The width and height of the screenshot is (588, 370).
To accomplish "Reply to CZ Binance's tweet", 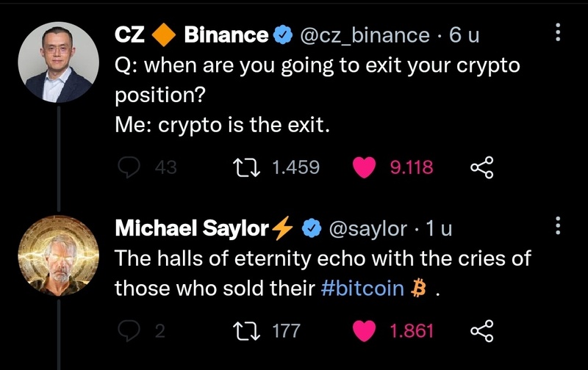I will coord(130,168).
